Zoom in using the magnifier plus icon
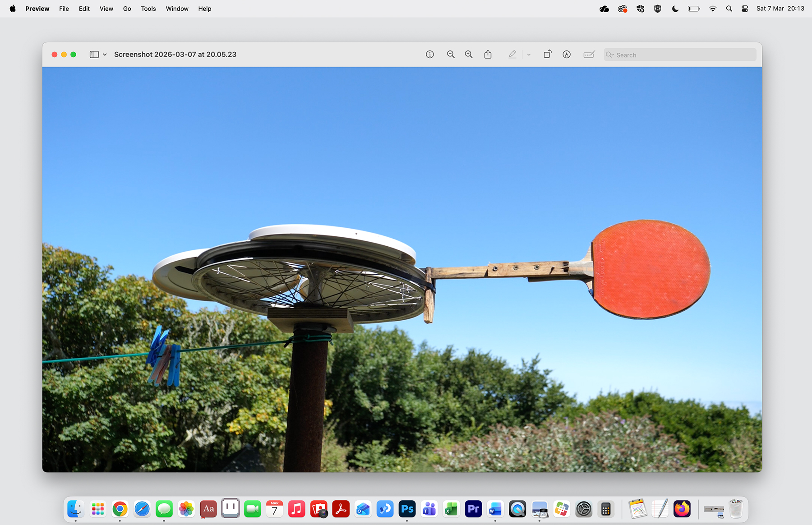 pyautogui.click(x=469, y=54)
